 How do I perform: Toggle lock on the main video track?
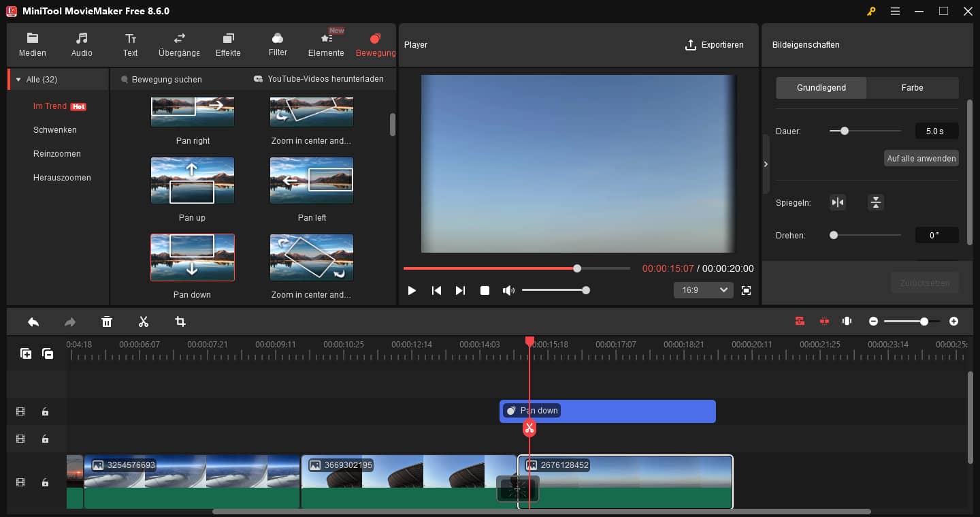click(x=45, y=482)
